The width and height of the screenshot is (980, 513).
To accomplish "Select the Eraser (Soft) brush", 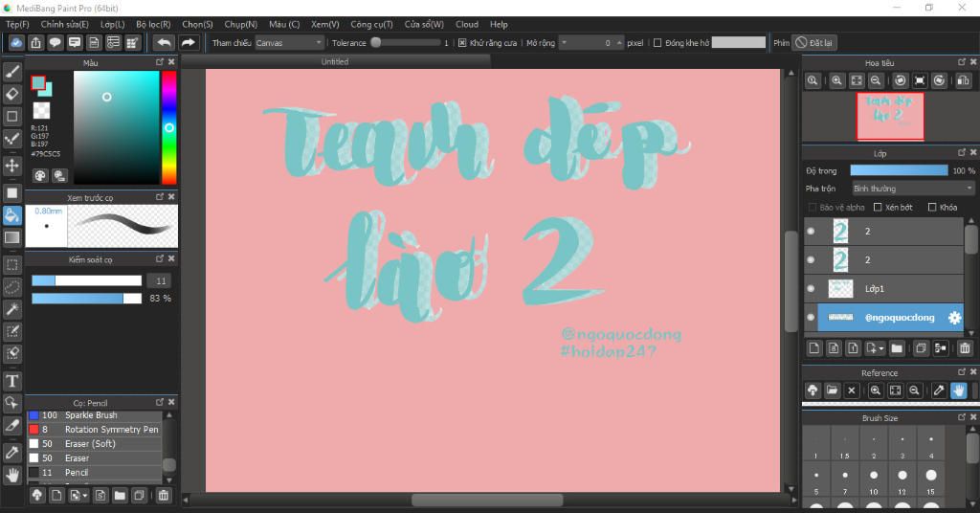I will click(95, 444).
